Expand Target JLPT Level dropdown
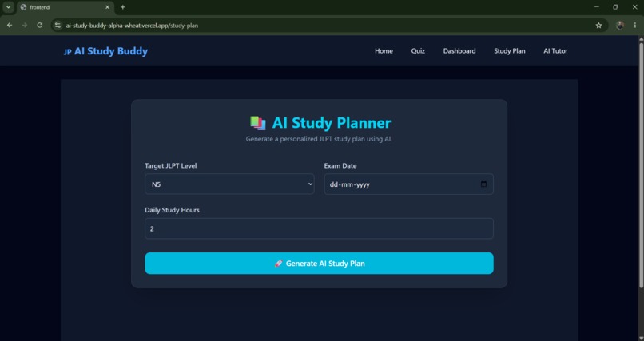644x341 pixels. click(229, 184)
